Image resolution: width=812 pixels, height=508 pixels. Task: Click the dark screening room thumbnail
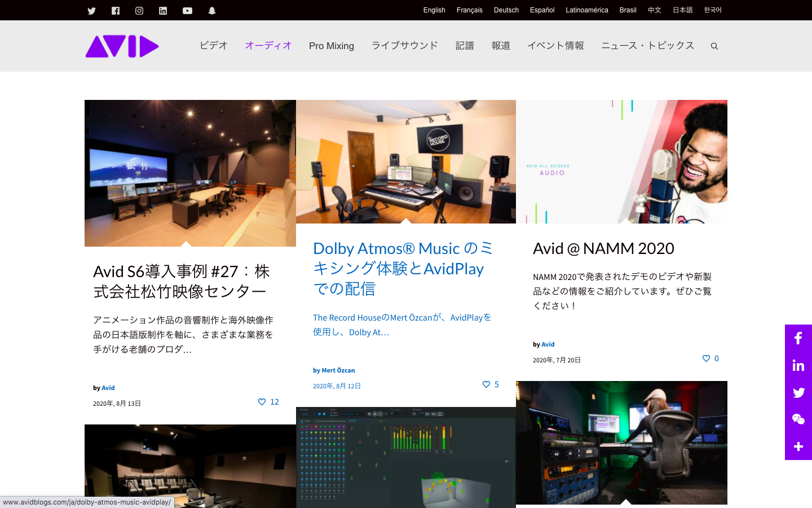(x=190, y=466)
